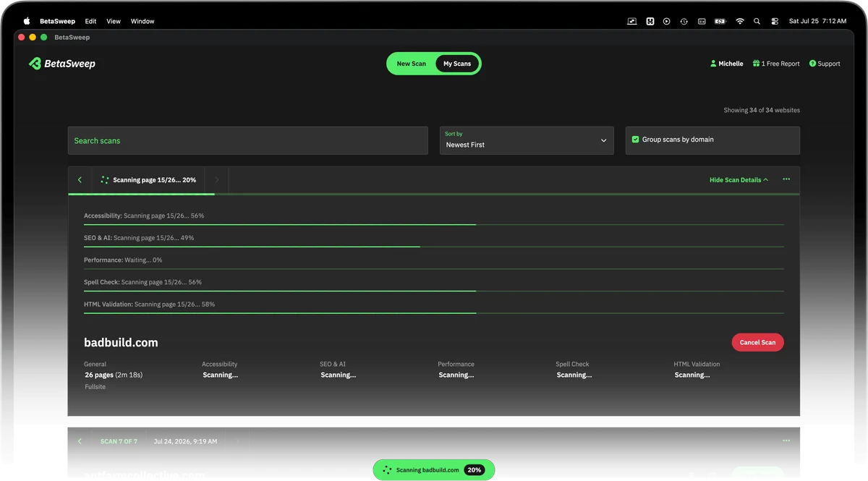
Task: Click the Performance progress bar
Action: coord(434,269)
